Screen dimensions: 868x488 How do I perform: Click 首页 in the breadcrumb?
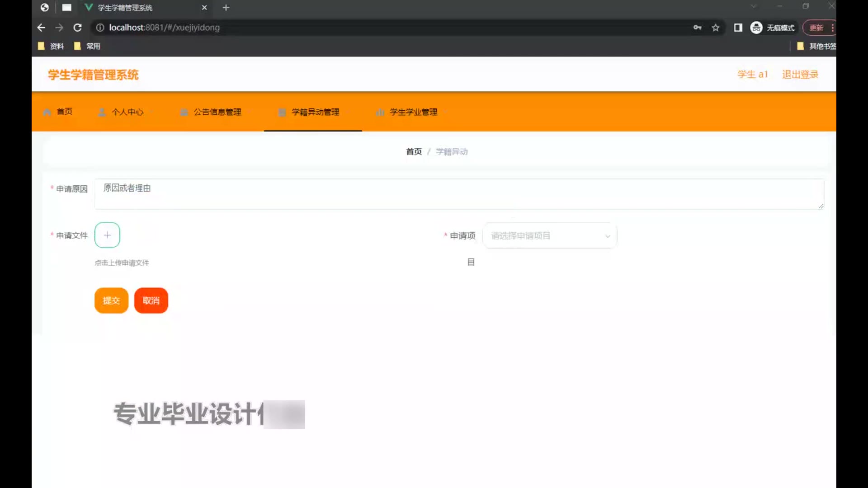pyautogui.click(x=414, y=152)
